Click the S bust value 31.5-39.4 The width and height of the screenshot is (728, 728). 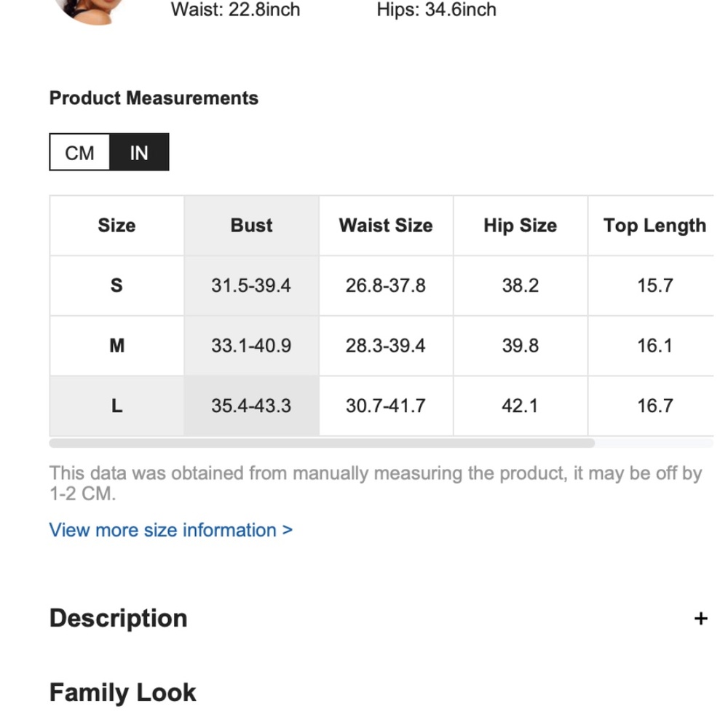251,285
